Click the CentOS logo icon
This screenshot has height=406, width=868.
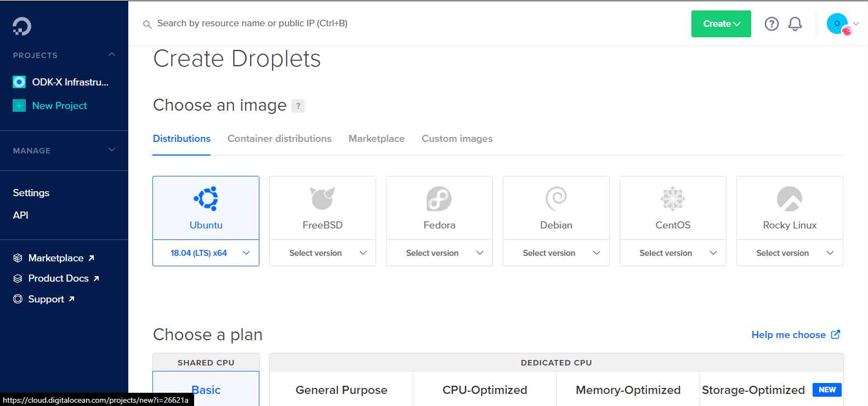click(673, 198)
